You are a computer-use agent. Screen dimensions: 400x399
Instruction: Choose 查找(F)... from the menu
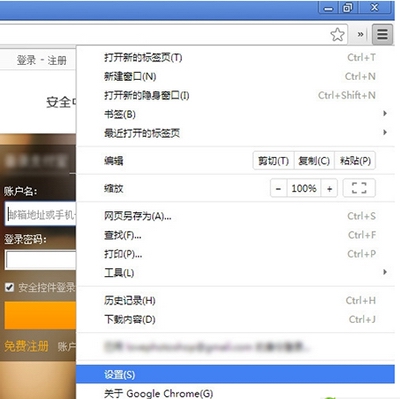click(235, 235)
